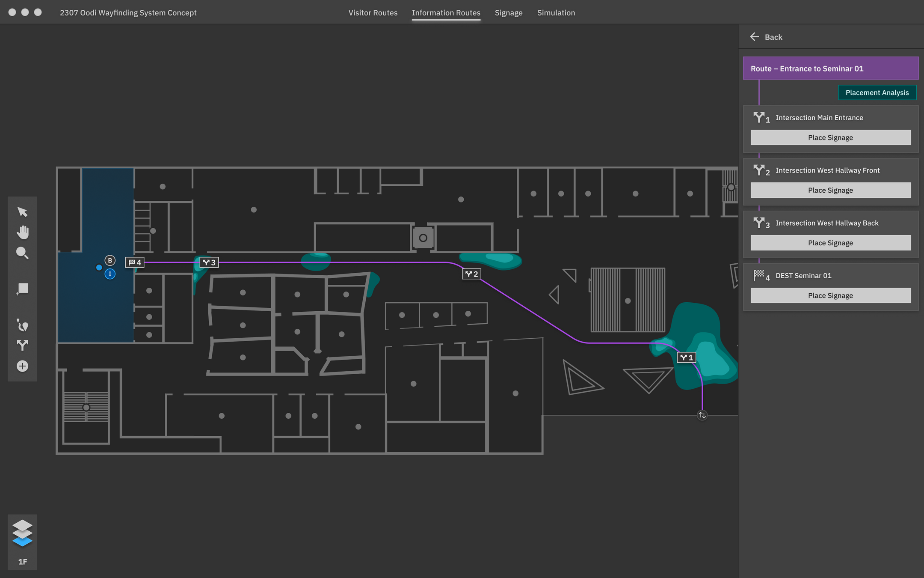Open the Simulation tab
This screenshot has height=578, width=924.
coord(556,13)
